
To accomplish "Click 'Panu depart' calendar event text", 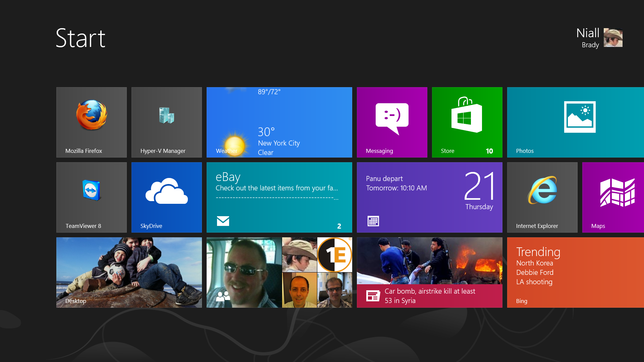I will tap(384, 179).
